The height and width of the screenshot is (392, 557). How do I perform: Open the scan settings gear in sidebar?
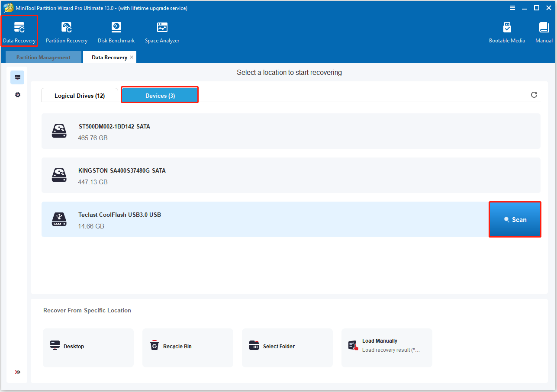coord(17,94)
